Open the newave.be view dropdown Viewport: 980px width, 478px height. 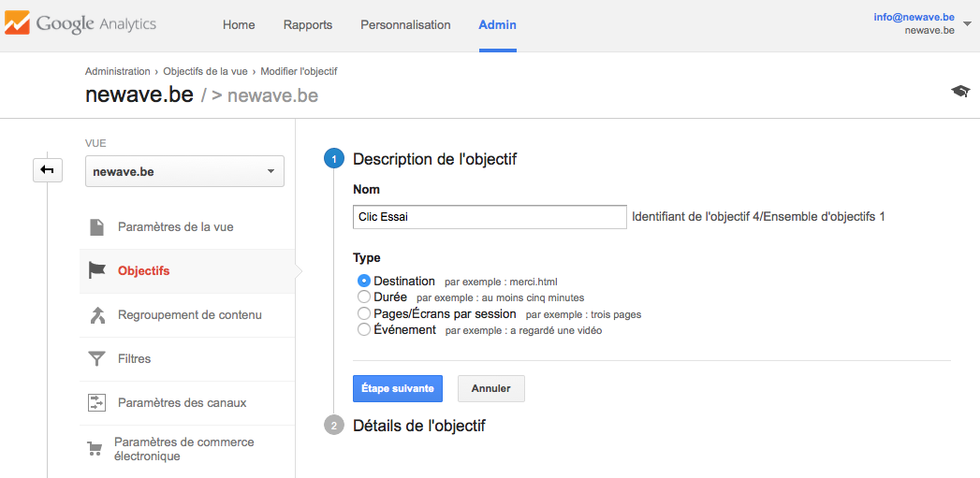(184, 171)
